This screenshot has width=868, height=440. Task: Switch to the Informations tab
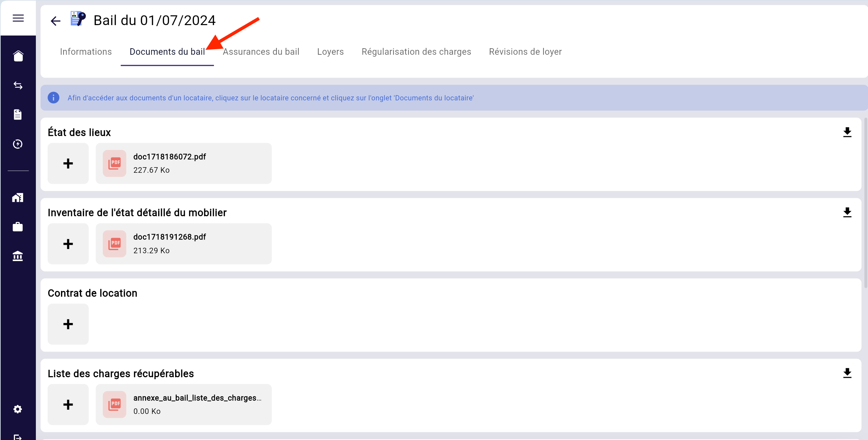85,51
